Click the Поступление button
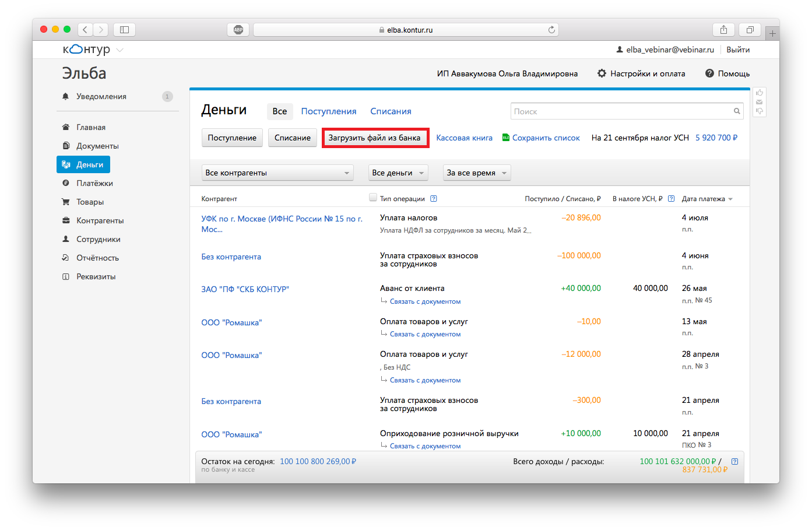Viewport: 812px width, 530px height. [232, 138]
